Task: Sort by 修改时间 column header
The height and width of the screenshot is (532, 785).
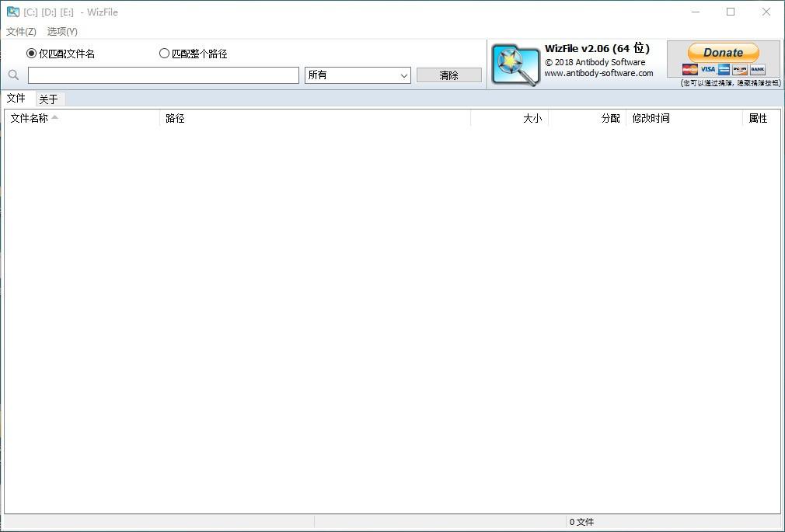Action: tap(684, 118)
